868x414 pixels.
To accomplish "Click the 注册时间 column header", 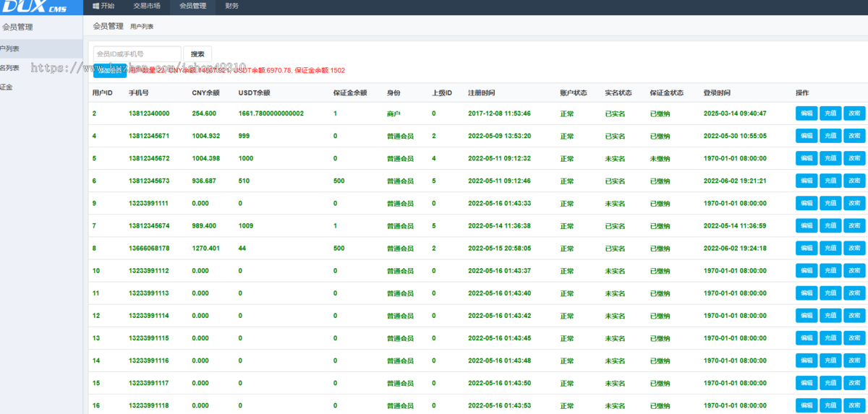I will (x=482, y=93).
